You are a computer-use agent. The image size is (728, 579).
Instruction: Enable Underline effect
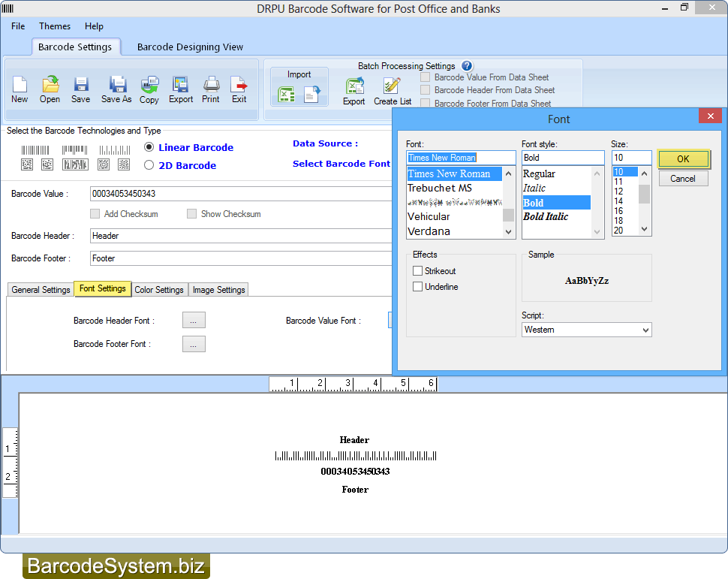click(418, 287)
